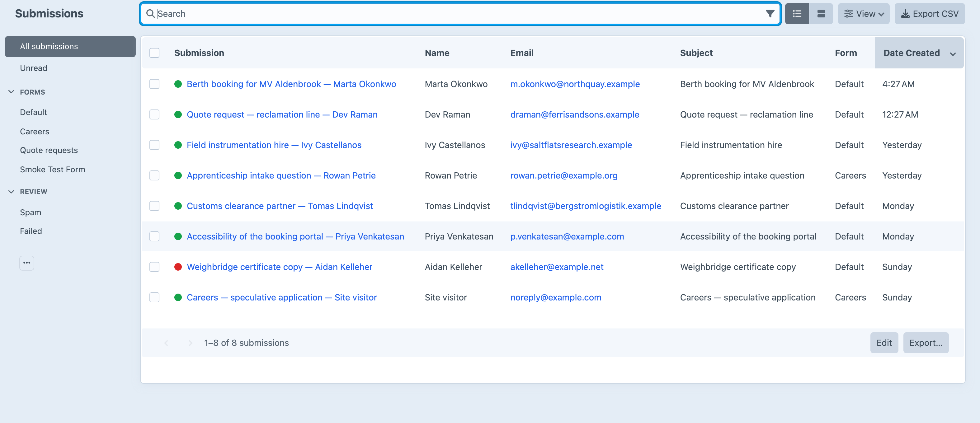
Task: Open Accessibility of the booking portal submission
Action: tap(295, 236)
